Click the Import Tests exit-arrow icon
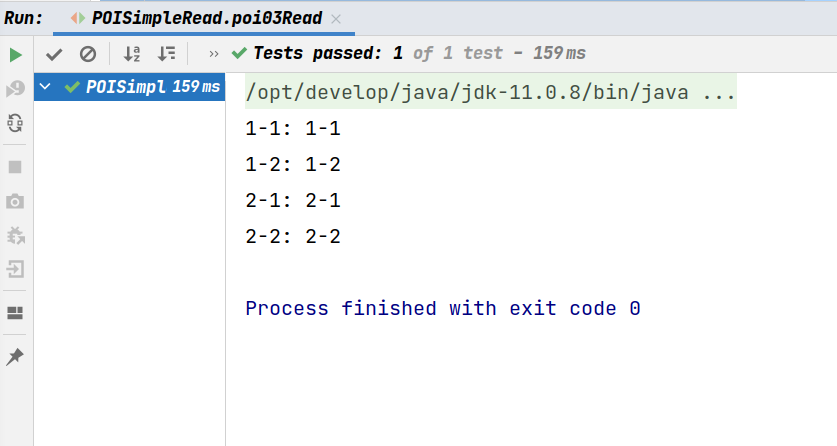The width and height of the screenshot is (837, 446). point(15,269)
